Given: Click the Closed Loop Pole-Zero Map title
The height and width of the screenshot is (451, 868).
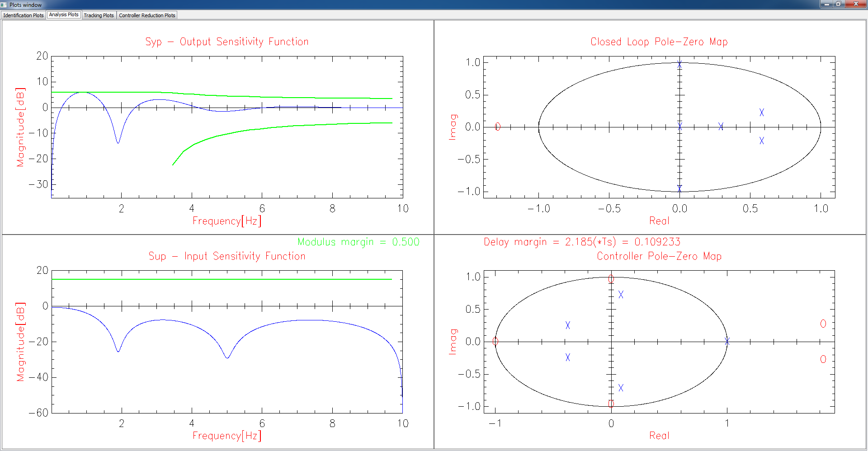Looking at the screenshot, I should 659,42.
